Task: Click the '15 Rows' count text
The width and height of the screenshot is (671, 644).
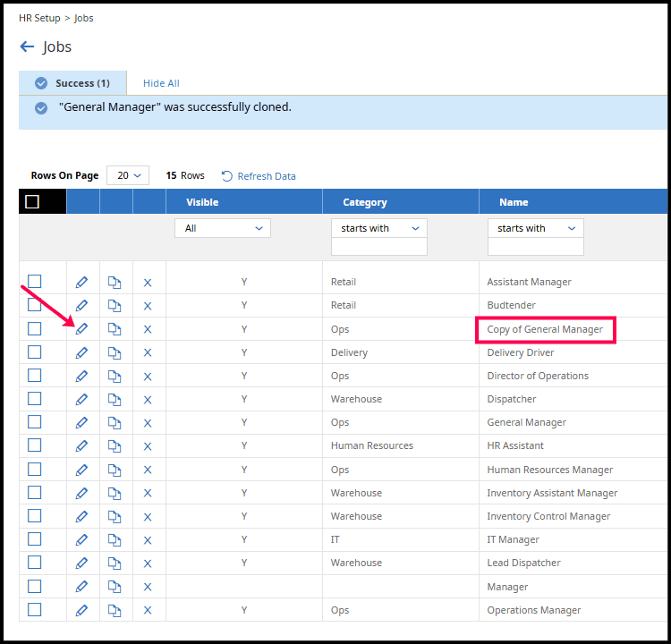Action: point(185,175)
